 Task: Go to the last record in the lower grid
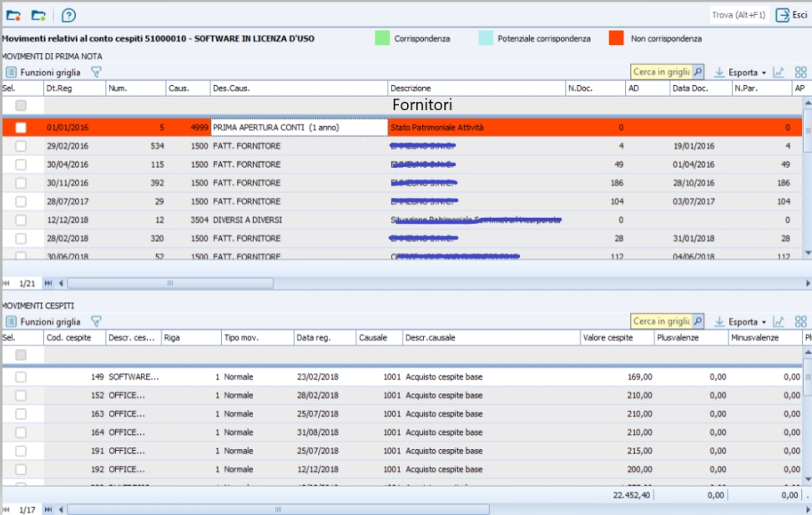click(x=48, y=509)
